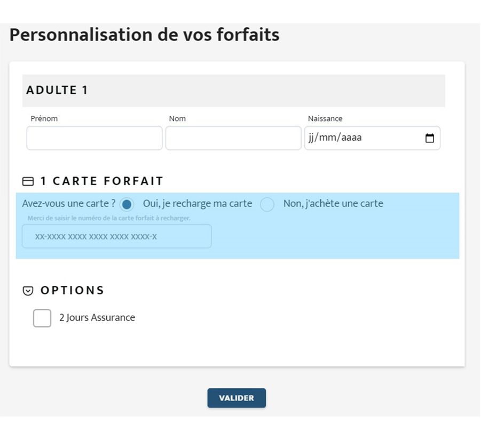The image size is (481, 448).
Task: Click the OPTIONS section heading
Action: point(73,290)
